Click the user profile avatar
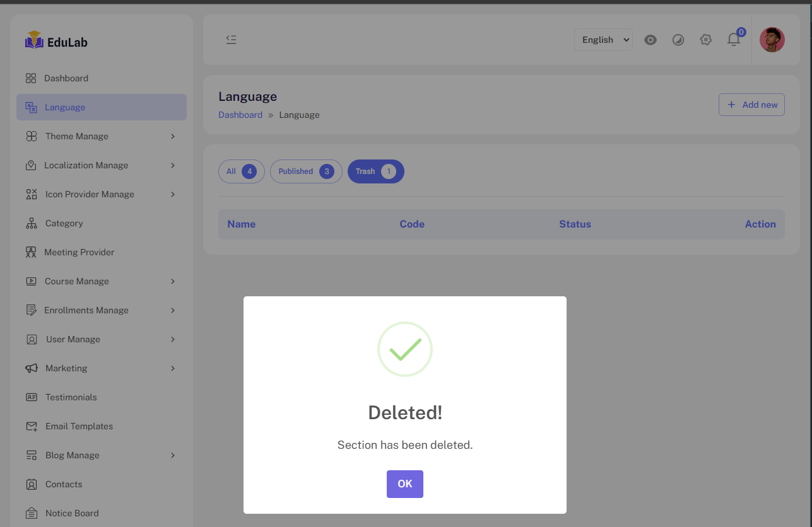The image size is (812, 527). tap(772, 40)
